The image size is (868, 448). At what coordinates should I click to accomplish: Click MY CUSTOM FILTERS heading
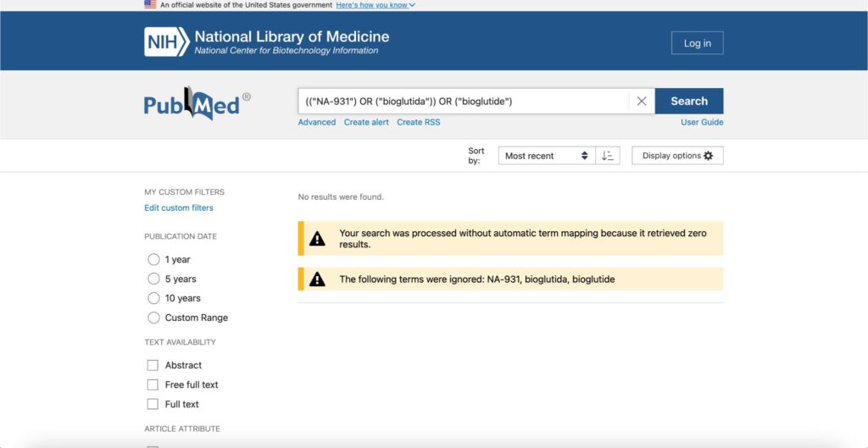pyautogui.click(x=184, y=192)
